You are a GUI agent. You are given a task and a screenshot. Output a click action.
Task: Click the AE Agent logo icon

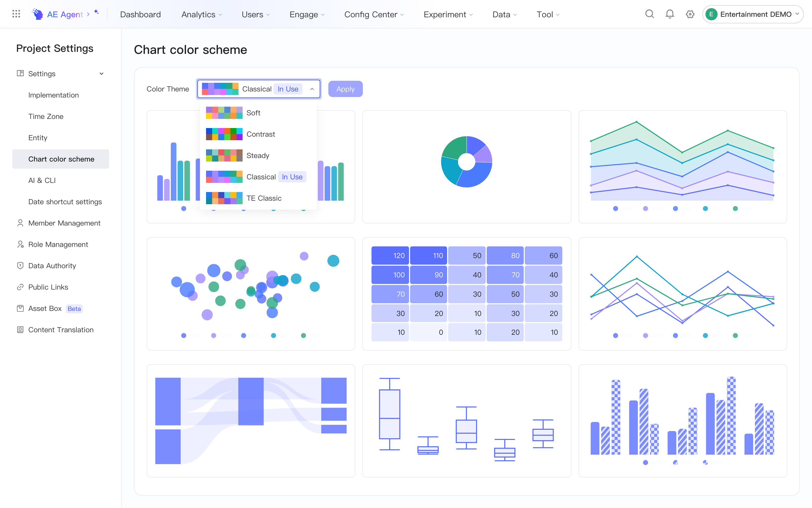point(38,14)
